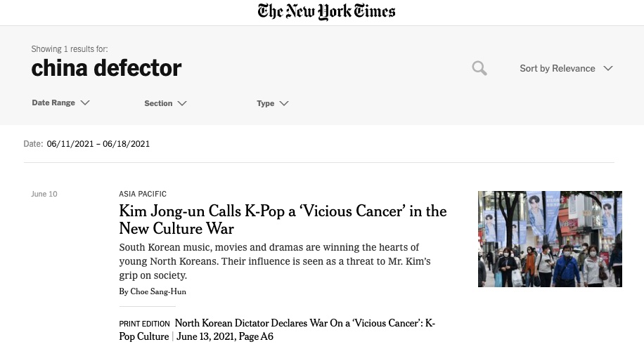Viewport: 644px width, 356px height.
Task: Click the magnifying glass search icon
Action: (x=479, y=68)
